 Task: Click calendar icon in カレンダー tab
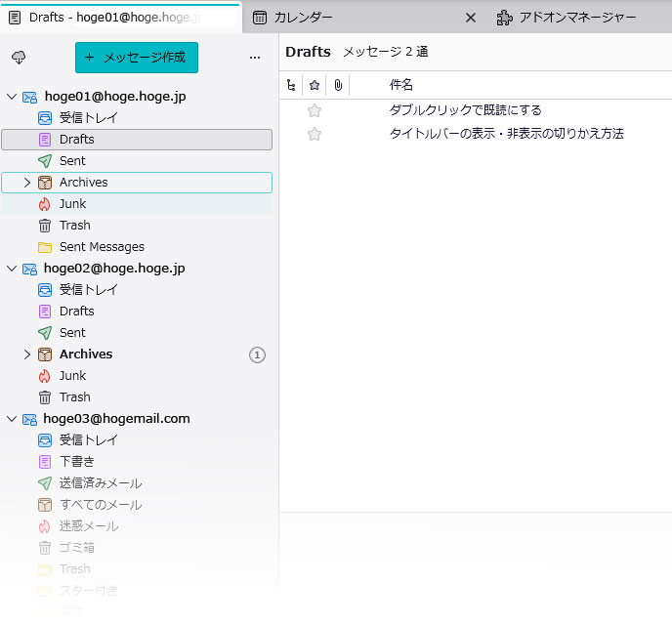(259, 18)
